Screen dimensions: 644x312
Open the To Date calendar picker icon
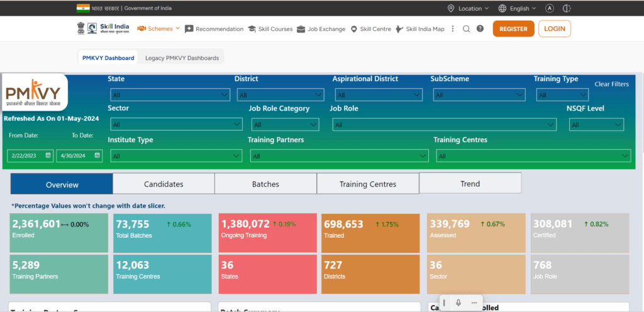point(97,155)
